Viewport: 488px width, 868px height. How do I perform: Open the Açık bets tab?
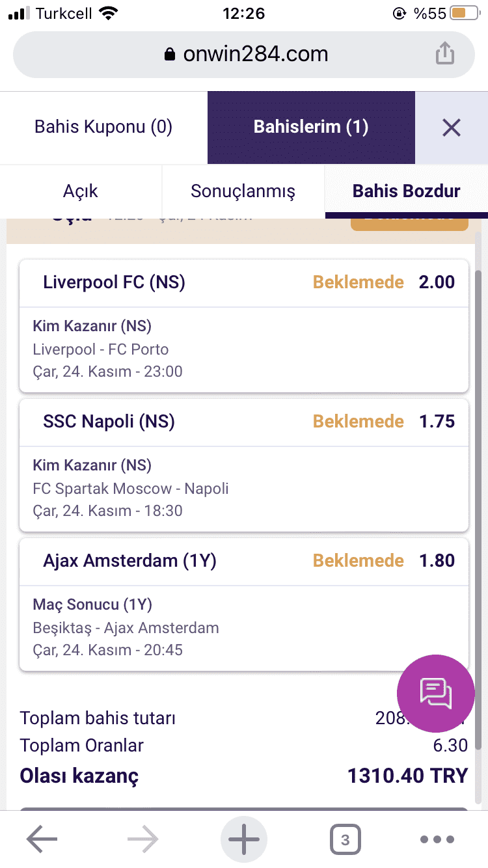click(x=81, y=191)
